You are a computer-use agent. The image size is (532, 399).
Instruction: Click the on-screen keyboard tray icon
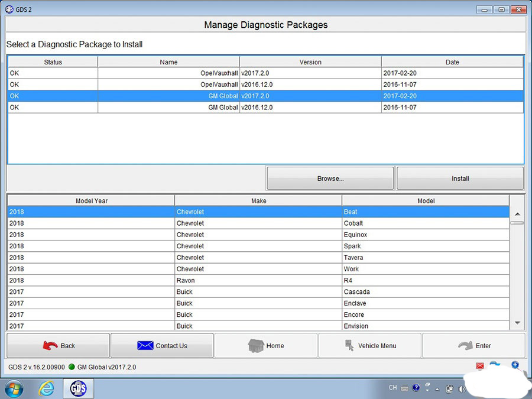pyautogui.click(x=404, y=388)
